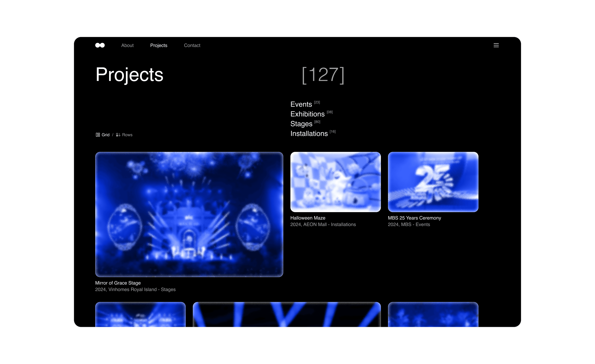
Task: Filter projects by Exhibitions
Action: (307, 114)
